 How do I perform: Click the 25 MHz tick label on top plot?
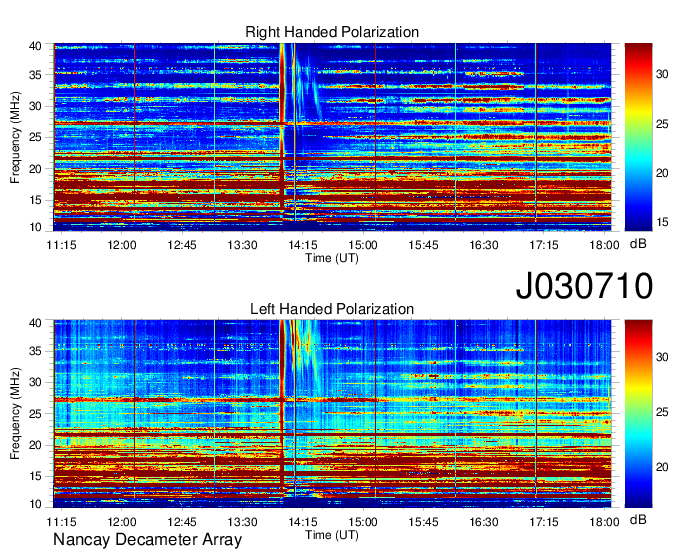[x=35, y=137]
